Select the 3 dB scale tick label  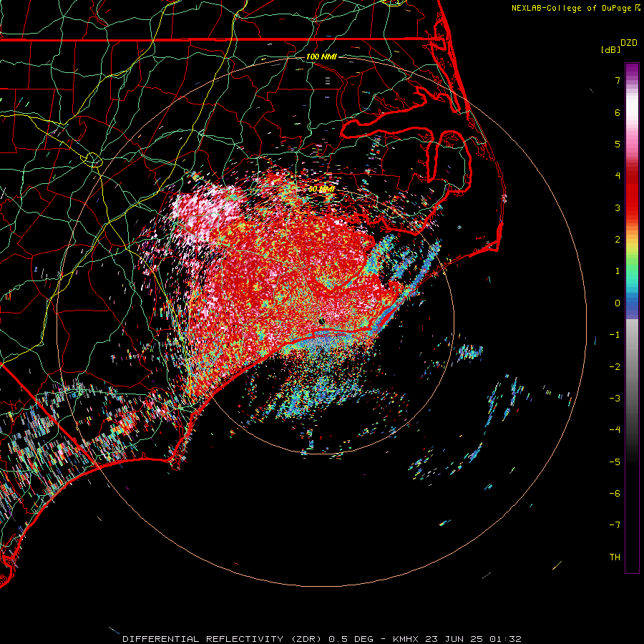[618, 208]
